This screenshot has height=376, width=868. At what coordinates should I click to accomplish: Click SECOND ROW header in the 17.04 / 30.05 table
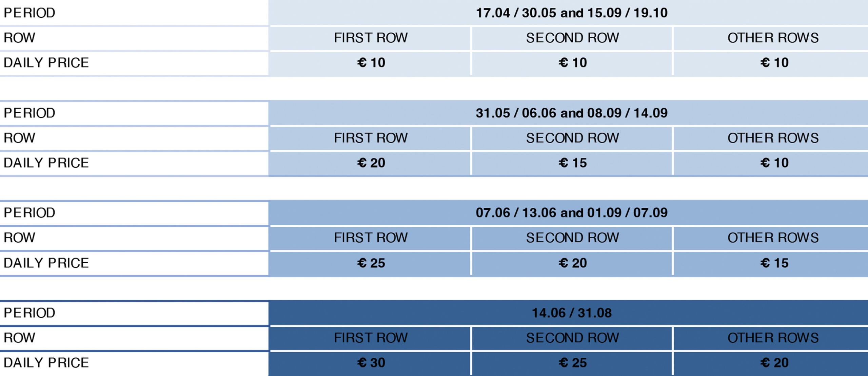(x=573, y=38)
